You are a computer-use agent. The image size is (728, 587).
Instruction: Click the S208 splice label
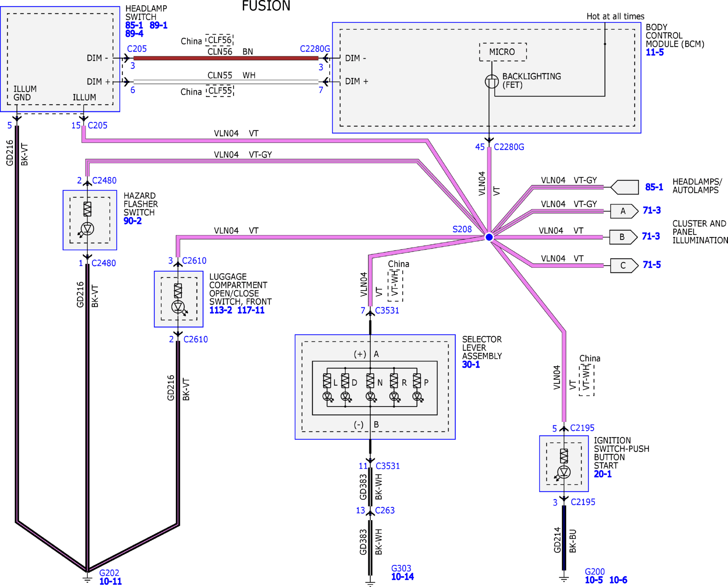(462, 230)
